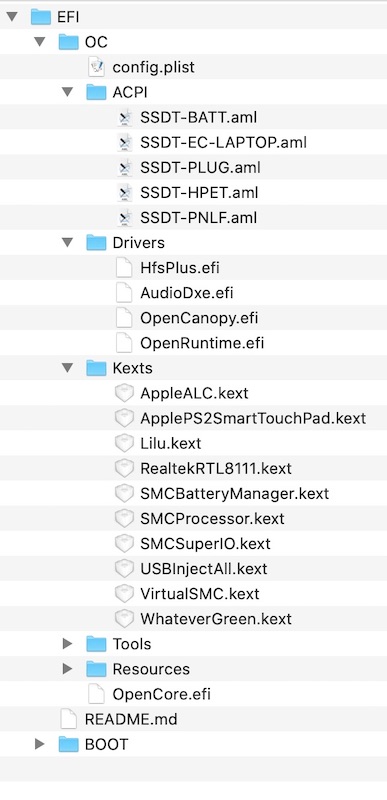Select the SSDT-BATT.aml file name

tap(199, 117)
